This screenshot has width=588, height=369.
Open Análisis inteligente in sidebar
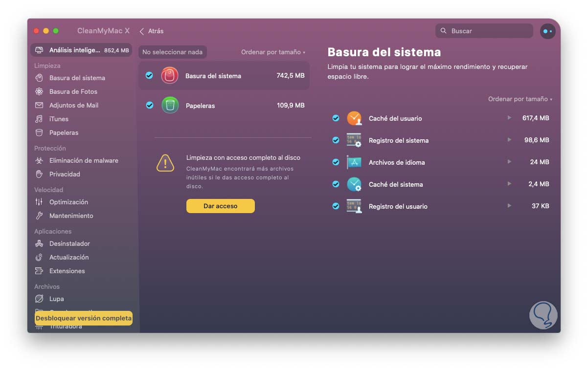pyautogui.click(x=81, y=50)
